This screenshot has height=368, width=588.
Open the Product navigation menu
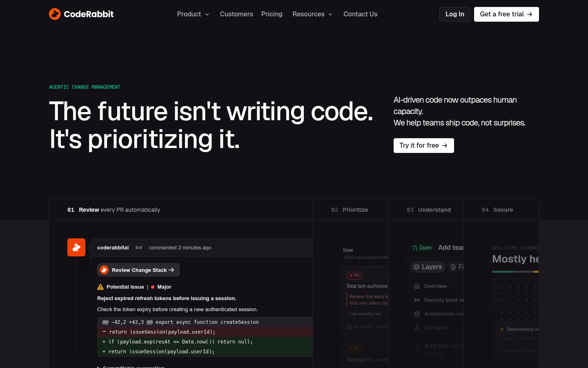coord(193,14)
